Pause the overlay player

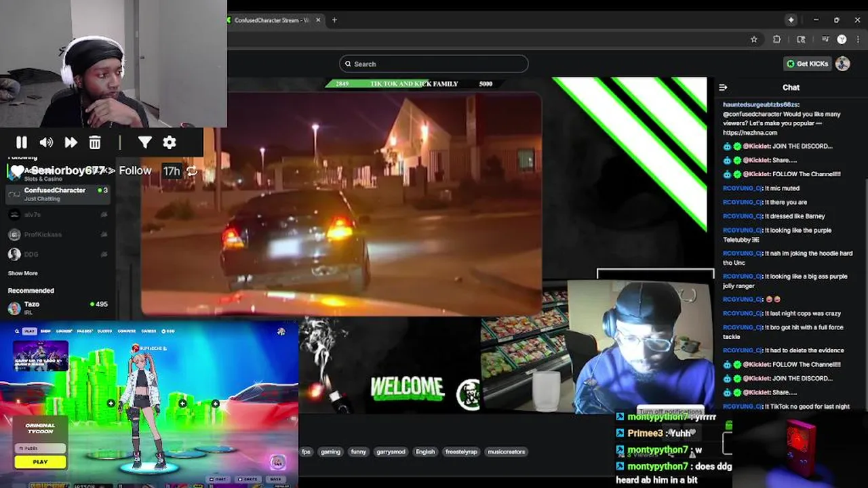pyautogui.click(x=22, y=142)
